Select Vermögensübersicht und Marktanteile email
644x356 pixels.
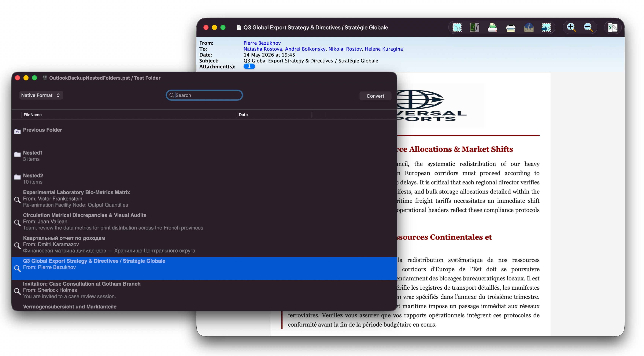tap(204, 307)
